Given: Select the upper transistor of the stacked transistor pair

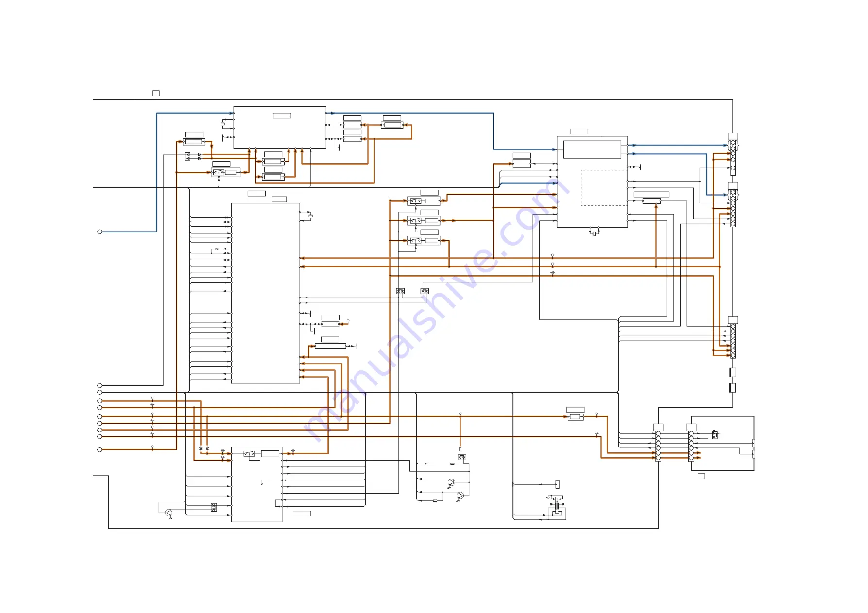Looking at the screenshot, I should [x=451, y=482].
